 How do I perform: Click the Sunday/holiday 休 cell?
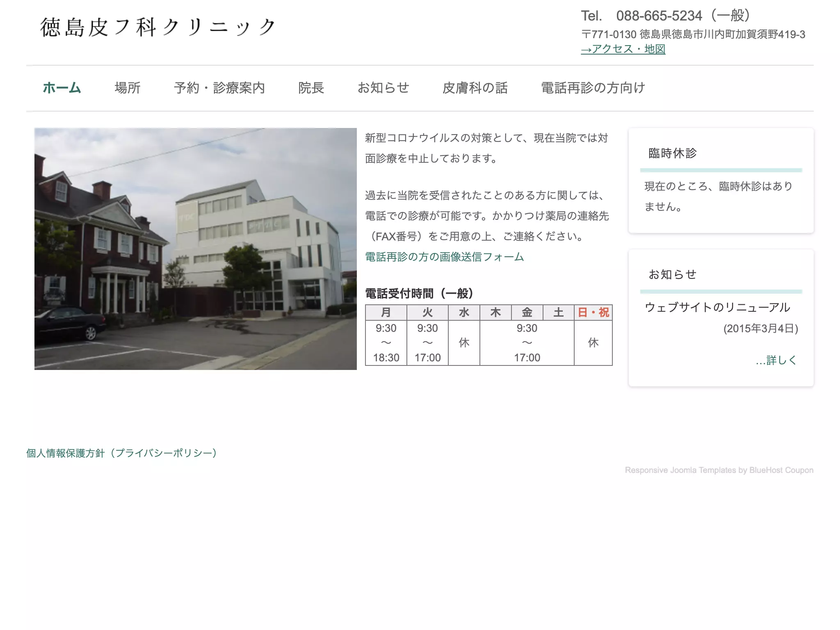coord(593,343)
